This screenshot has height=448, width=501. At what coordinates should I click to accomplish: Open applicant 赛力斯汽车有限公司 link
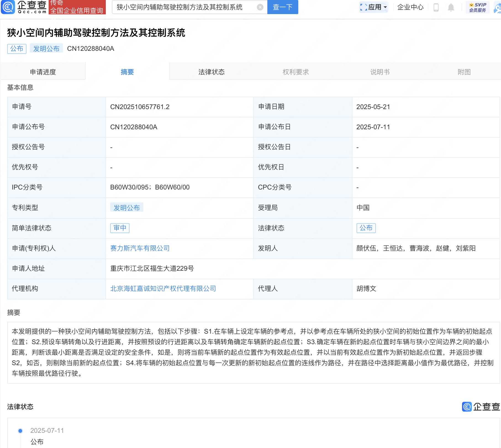pyautogui.click(x=140, y=248)
